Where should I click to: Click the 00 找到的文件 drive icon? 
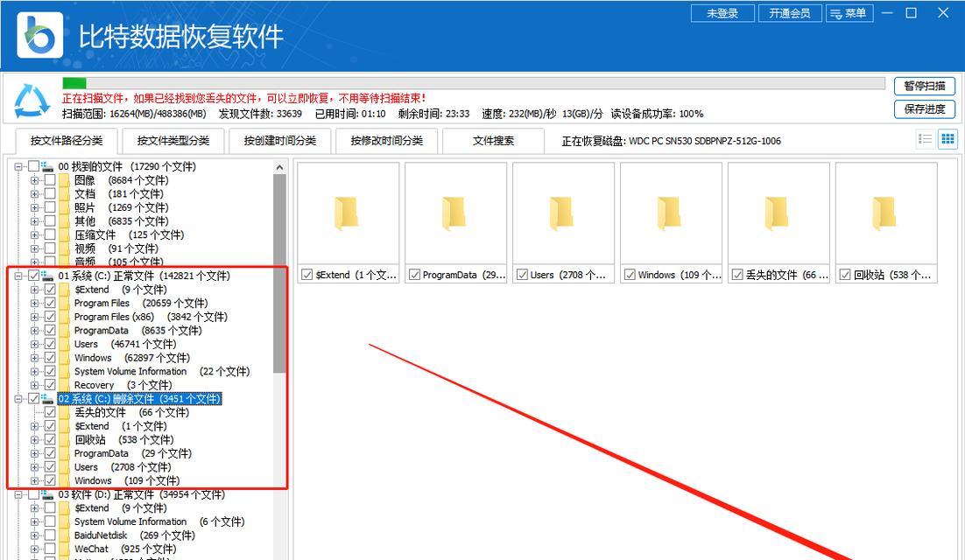[x=47, y=166]
